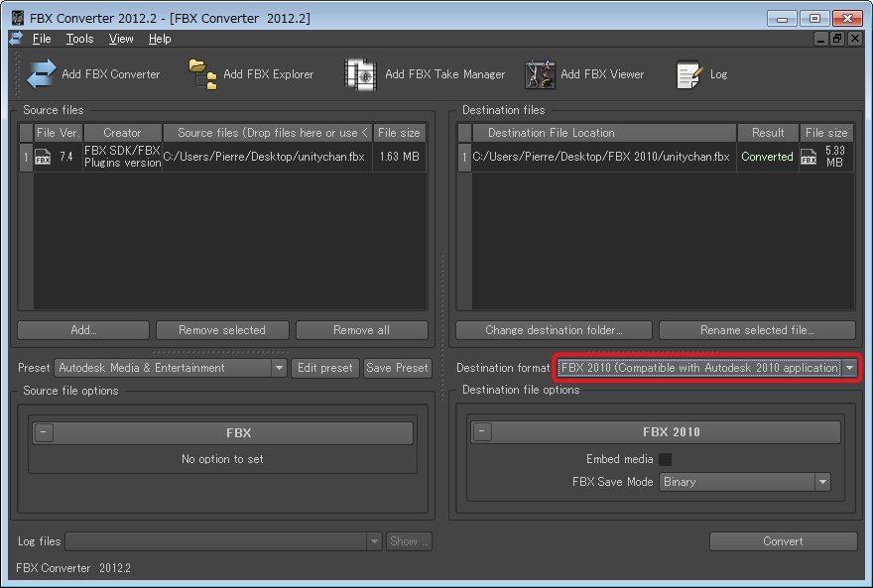Select destination row number 1 header
The width and height of the screenshot is (873, 588).
[x=464, y=157]
